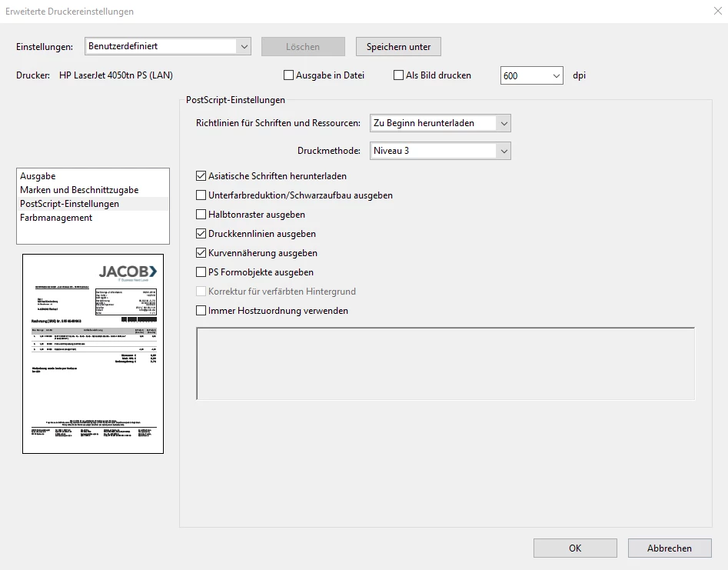Click the Speichern unter button

[x=398, y=46]
